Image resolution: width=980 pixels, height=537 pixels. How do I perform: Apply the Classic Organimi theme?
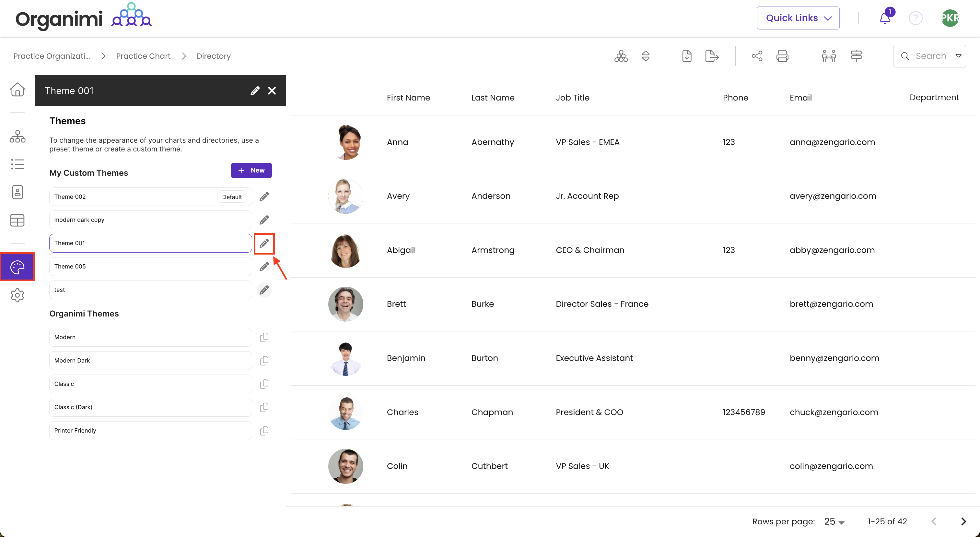(x=150, y=384)
